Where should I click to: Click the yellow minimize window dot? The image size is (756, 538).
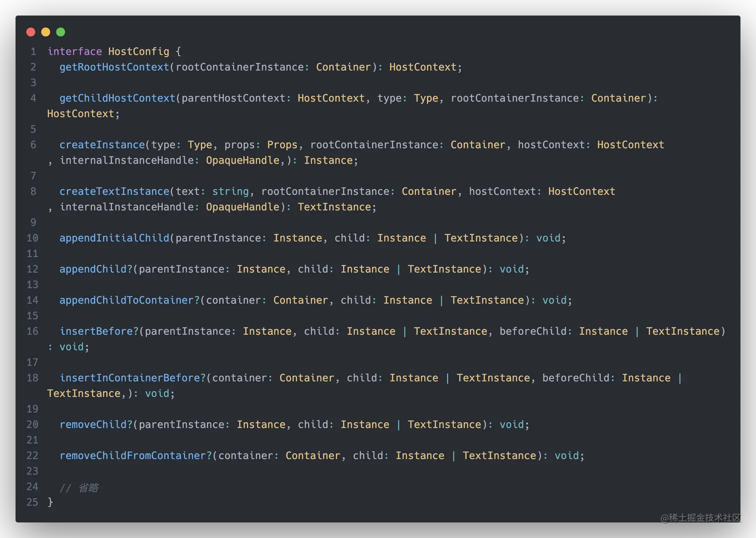pyautogui.click(x=45, y=32)
